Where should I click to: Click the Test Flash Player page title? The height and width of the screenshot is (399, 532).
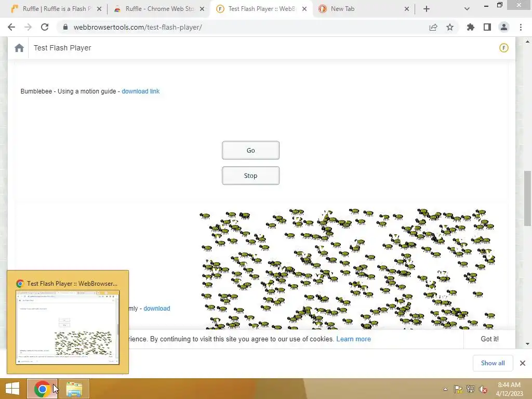(62, 48)
